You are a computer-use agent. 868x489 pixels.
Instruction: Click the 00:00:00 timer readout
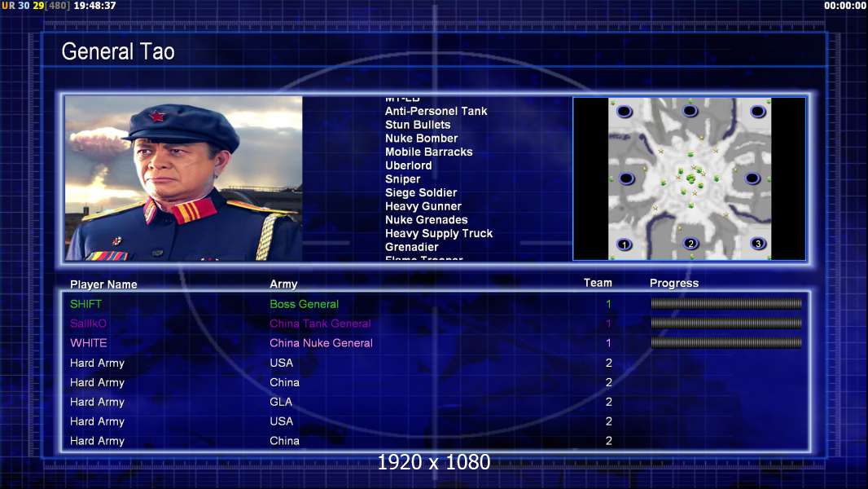click(844, 6)
